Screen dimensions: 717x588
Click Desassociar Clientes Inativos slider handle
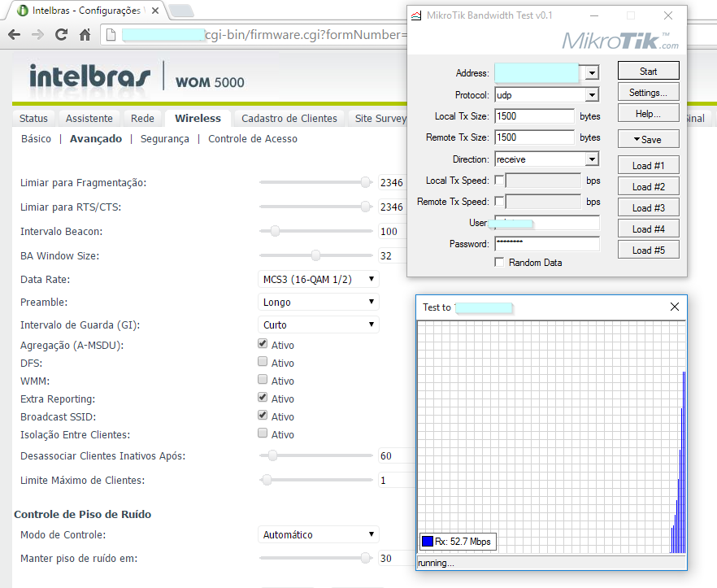pyautogui.click(x=272, y=455)
